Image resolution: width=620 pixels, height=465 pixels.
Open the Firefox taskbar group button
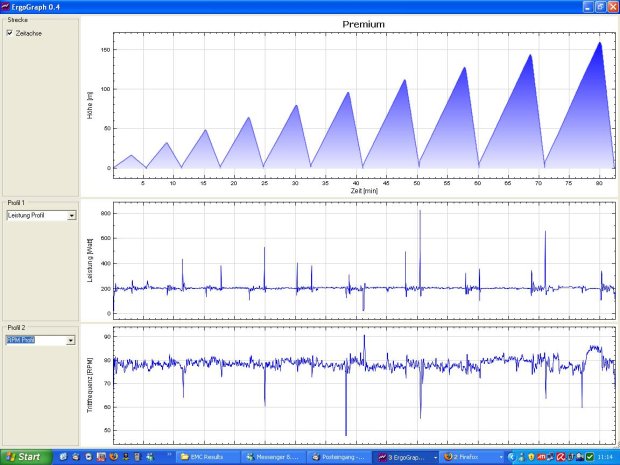[x=468, y=457]
